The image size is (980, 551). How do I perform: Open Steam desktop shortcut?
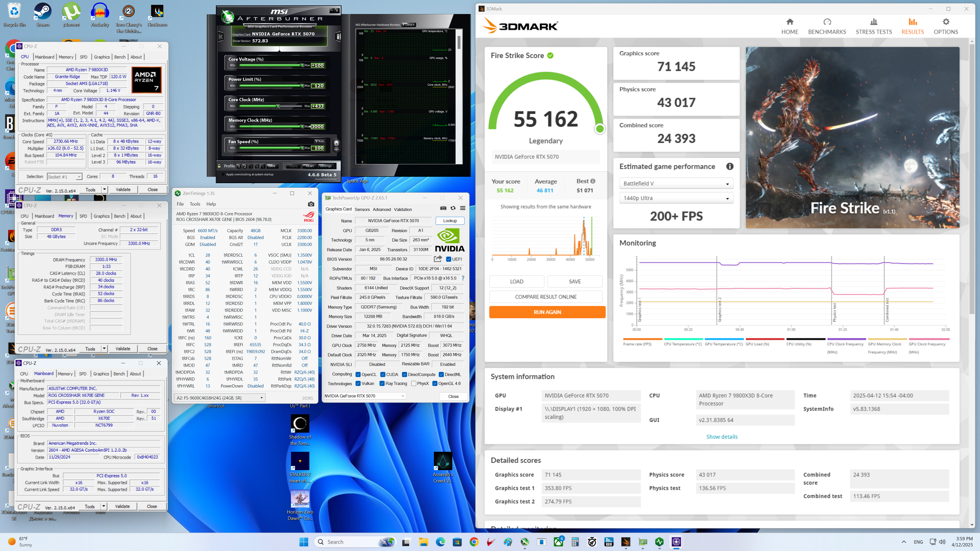[x=43, y=15]
